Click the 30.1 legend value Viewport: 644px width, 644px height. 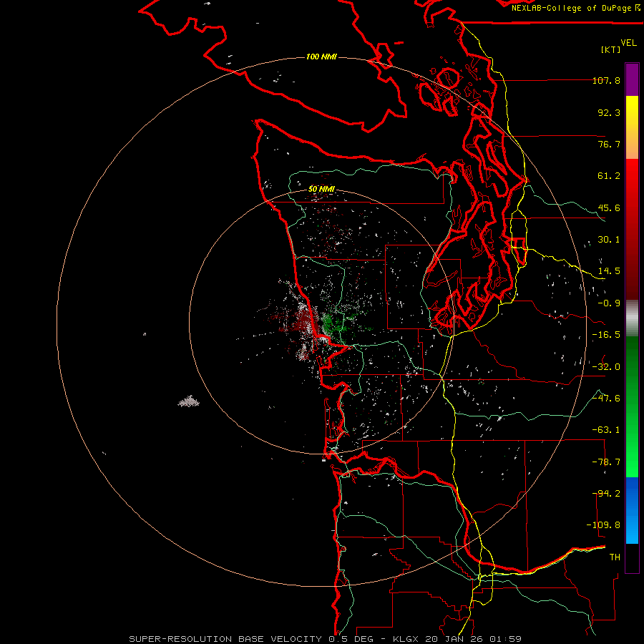click(x=609, y=240)
